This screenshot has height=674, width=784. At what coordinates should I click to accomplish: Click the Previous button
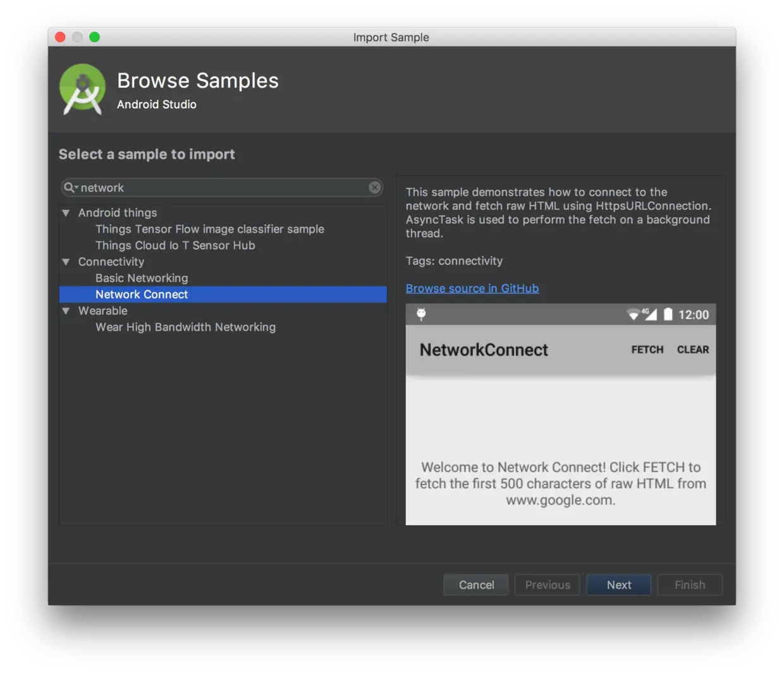[x=548, y=585]
